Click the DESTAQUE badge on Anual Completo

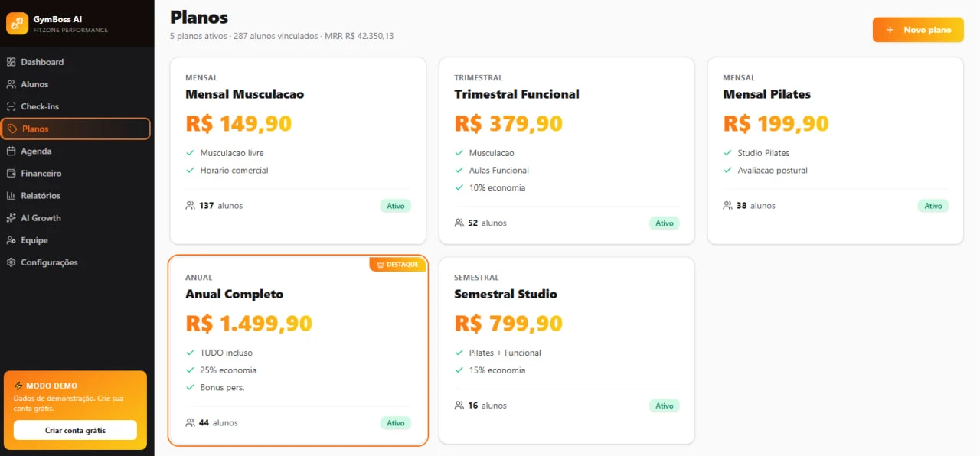tap(397, 265)
